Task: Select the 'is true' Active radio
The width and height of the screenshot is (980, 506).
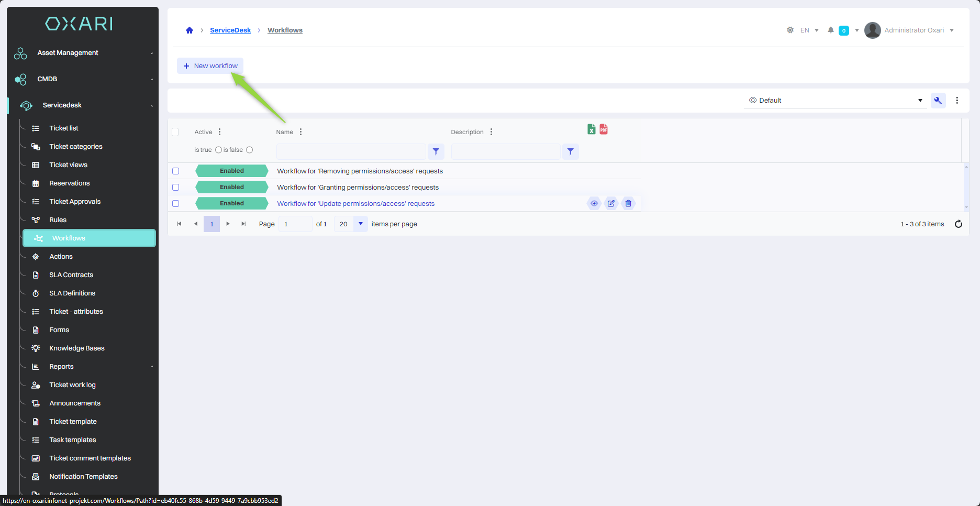Action: pyautogui.click(x=218, y=150)
